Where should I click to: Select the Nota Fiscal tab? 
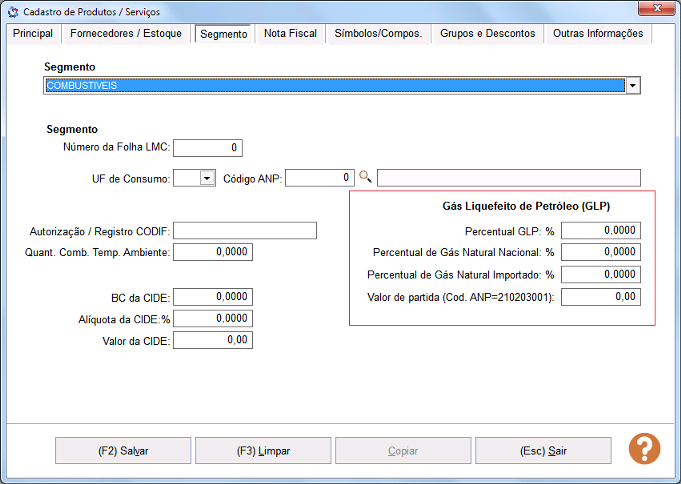(x=290, y=34)
